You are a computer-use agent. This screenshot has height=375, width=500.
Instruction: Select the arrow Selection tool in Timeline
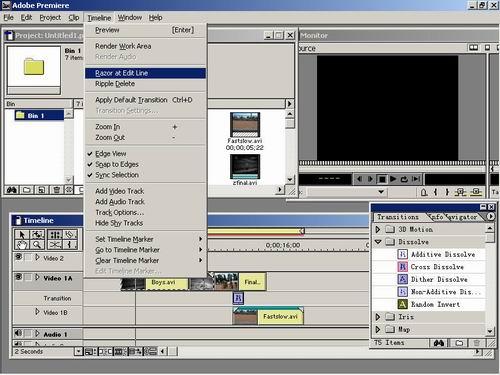(x=22, y=234)
